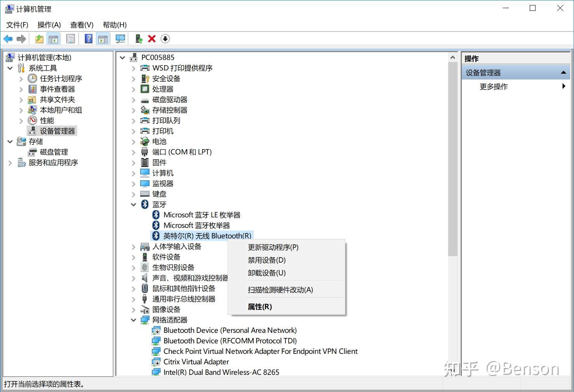Screen dimensions: 574x392
Task: Click the Up one level folder icon
Action: click(39, 39)
